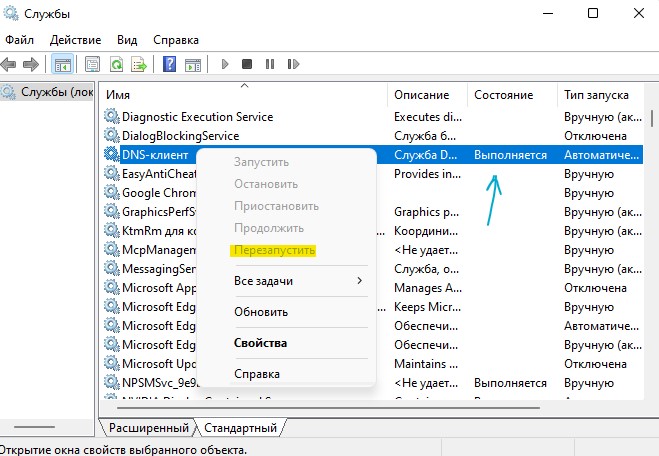Screen dimensions: 659x456
Task: Go forward with the right arrow toolbar icon
Action: coord(31,64)
